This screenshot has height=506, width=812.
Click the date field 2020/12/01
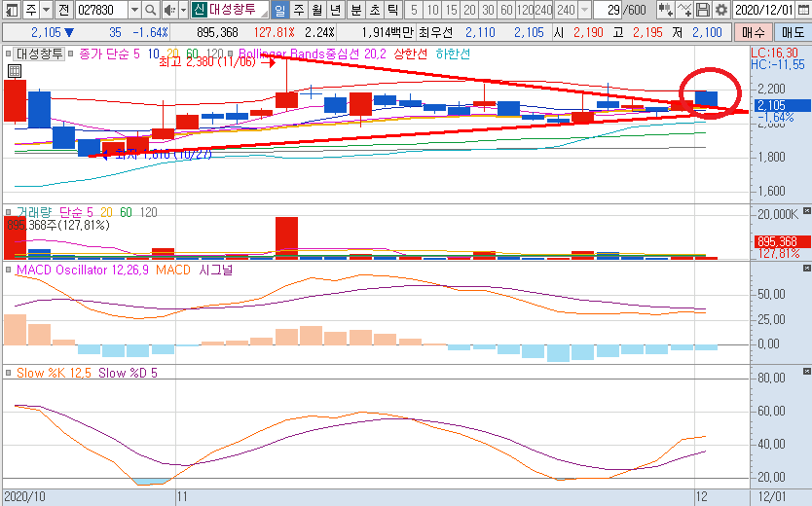764,10
